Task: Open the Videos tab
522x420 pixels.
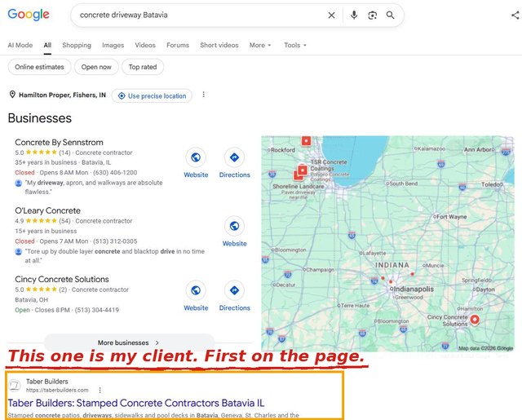Action: click(x=145, y=45)
